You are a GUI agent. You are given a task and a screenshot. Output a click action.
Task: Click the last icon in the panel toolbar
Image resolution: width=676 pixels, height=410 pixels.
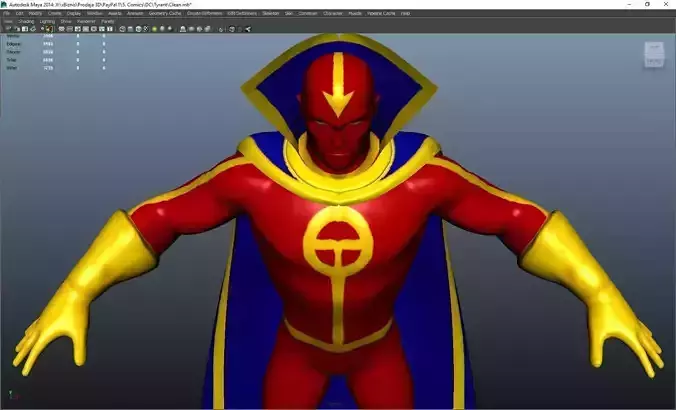247,29
